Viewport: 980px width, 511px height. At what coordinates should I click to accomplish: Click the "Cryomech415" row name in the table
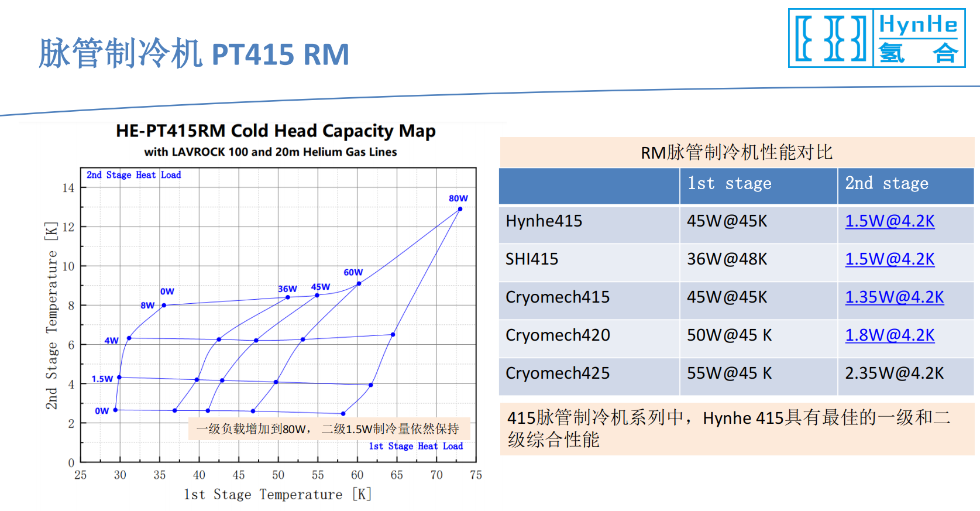point(558,297)
